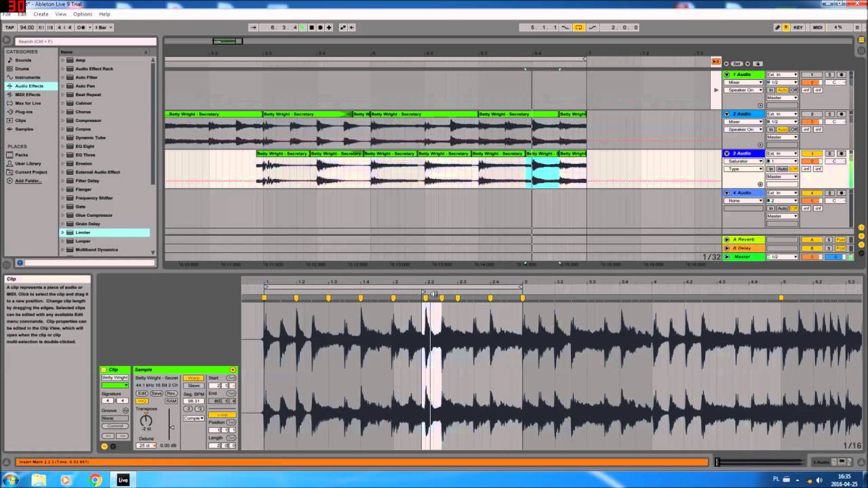Open the 3 Audio Saturator device chooser

(x=744, y=161)
